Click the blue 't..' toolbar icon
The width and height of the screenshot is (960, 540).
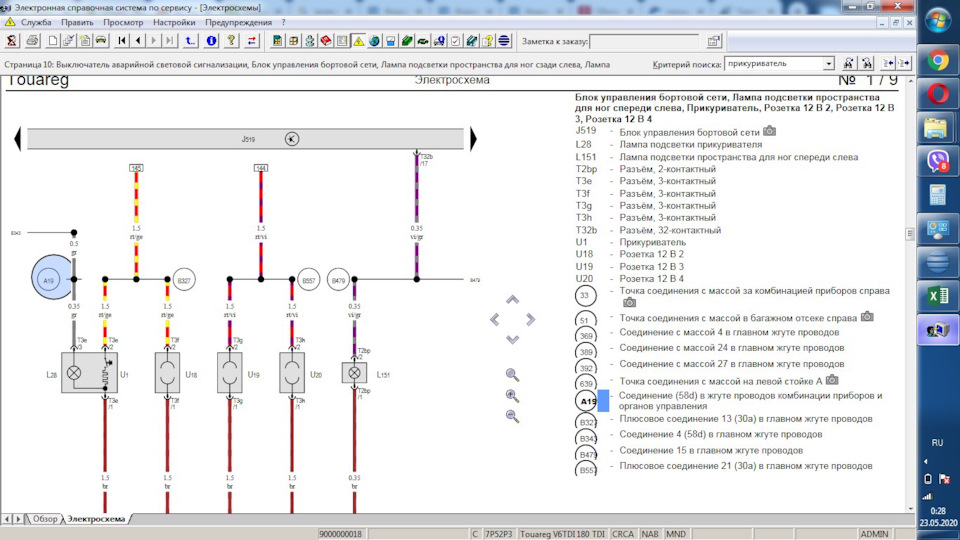(x=190, y=41)
